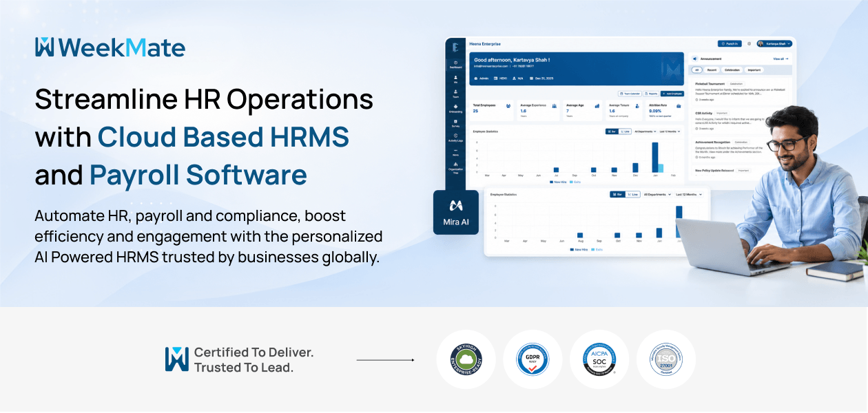Image resolution: width=868 pixels, height=413 pixels.
Task: Open Activity Logs in the sidebar
Action: [455, 138]
